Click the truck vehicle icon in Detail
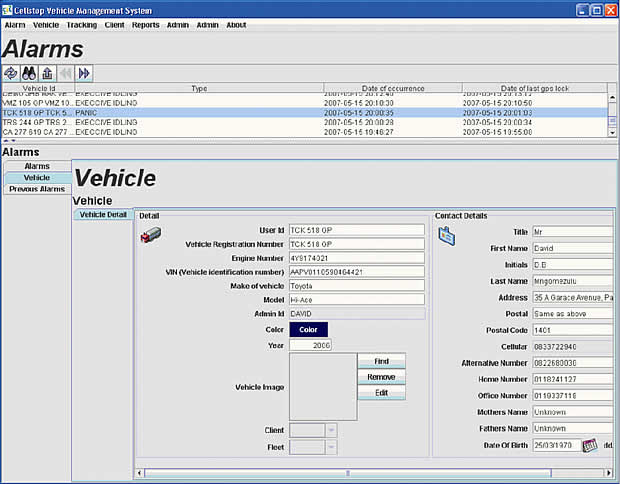This screenshot has height=484, width=620. click(x=151, y=235)
